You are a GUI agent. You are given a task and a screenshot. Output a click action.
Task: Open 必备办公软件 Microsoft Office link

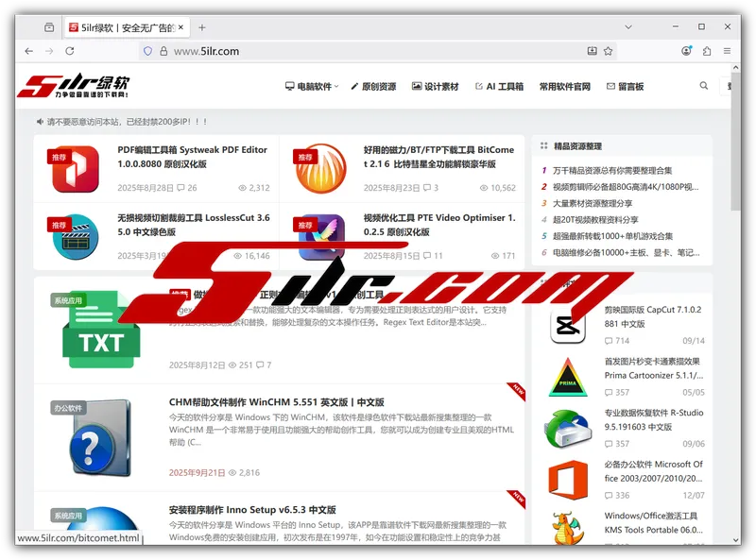point(654,471)
